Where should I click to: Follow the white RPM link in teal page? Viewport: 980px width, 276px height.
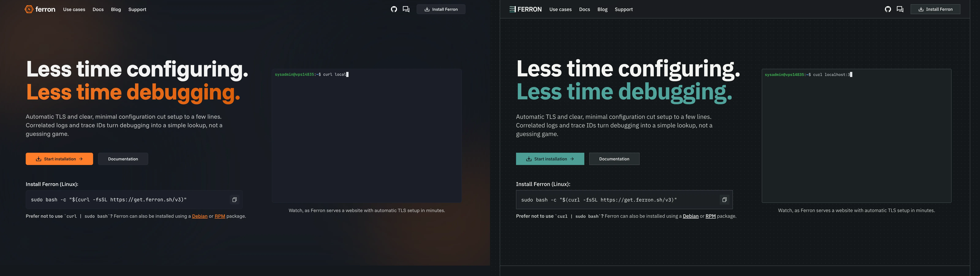click(711, 216)
